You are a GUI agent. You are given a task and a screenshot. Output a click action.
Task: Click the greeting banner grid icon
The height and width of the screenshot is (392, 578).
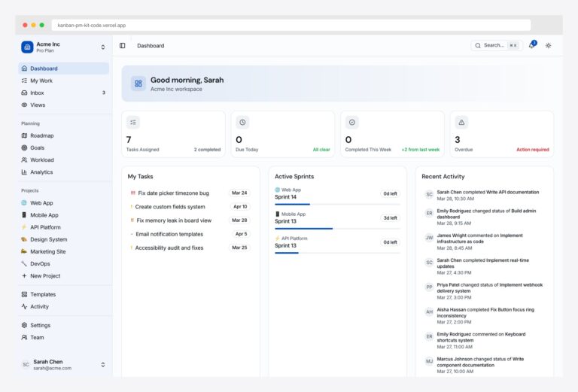pos(138,84)
